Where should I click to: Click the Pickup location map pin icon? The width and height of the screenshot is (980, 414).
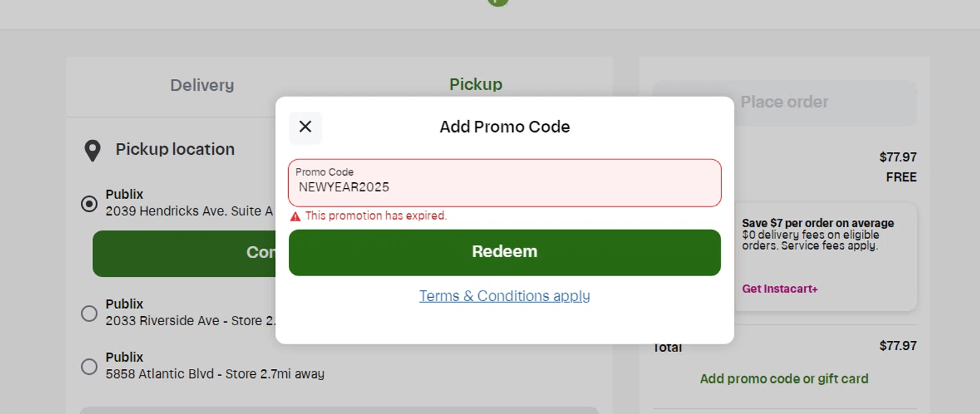pyautogui.click(x=93, y=150)
